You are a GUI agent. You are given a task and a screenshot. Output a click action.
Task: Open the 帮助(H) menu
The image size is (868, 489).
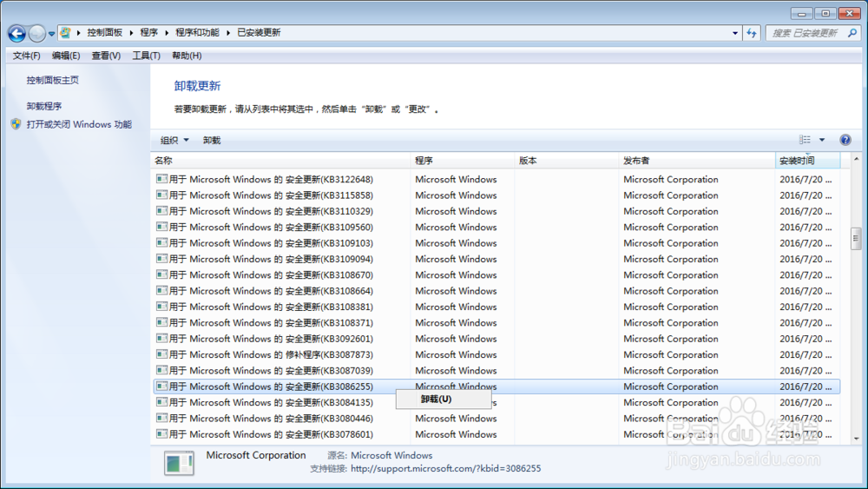[187, 56]
